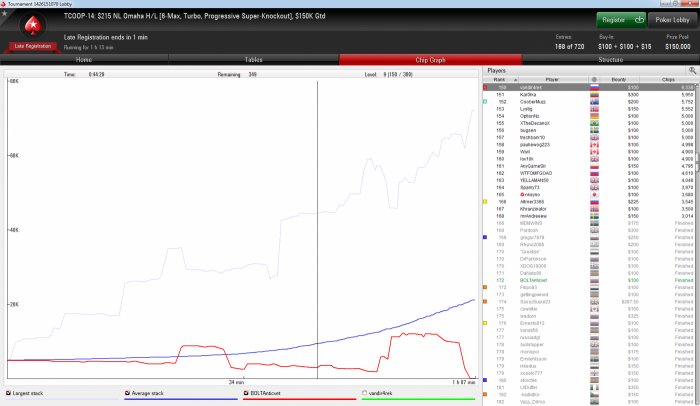Select player paulewog223 row

[589, 145]
